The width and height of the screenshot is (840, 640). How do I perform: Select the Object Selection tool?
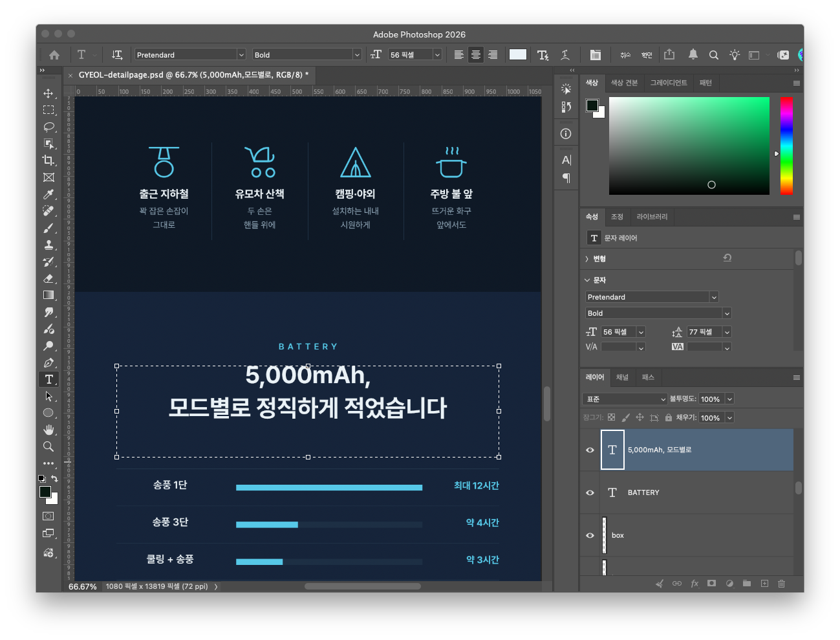(x=48, y=144)
